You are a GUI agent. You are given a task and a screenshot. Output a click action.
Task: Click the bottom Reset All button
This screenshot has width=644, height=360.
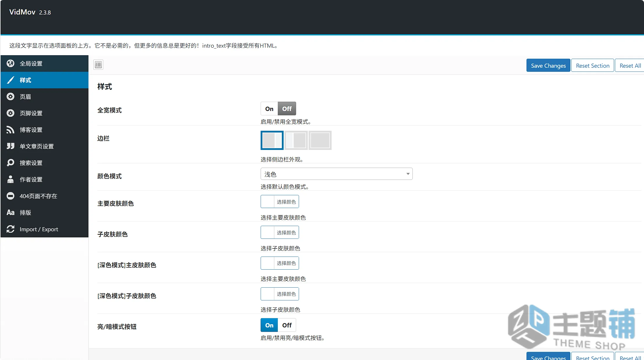630,357
